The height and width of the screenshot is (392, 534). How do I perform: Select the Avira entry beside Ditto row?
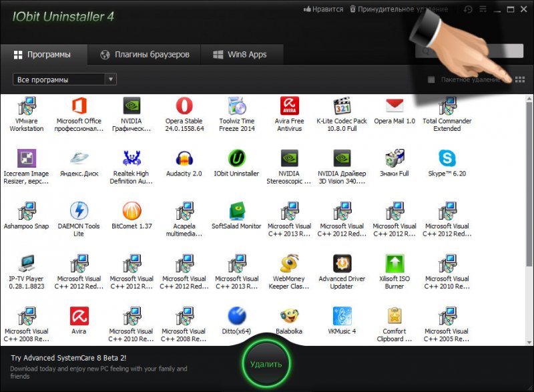[x=79, y=321]
